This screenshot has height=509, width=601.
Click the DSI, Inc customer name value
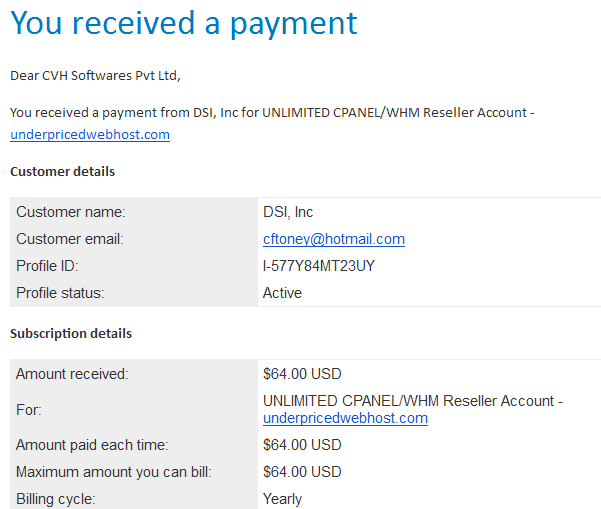288,212
